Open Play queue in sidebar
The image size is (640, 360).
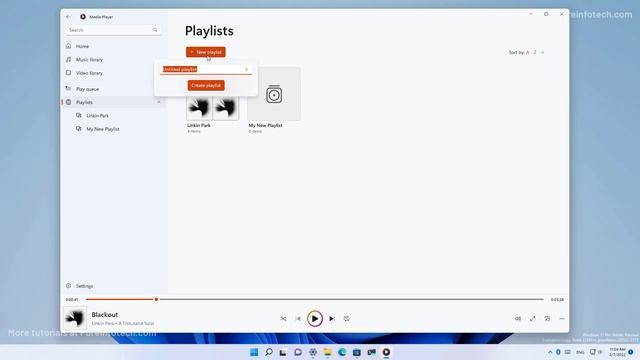point(113,89)
